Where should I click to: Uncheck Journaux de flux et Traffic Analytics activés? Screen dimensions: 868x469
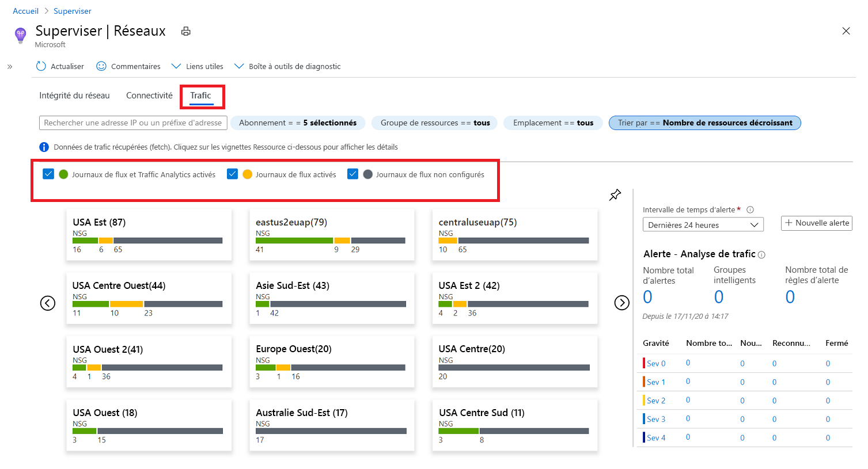pos(48,174)
